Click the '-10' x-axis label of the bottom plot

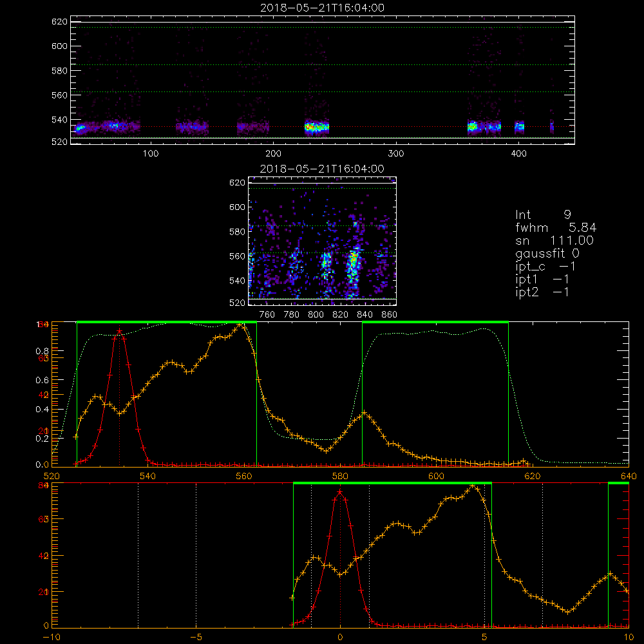[52, 637]
